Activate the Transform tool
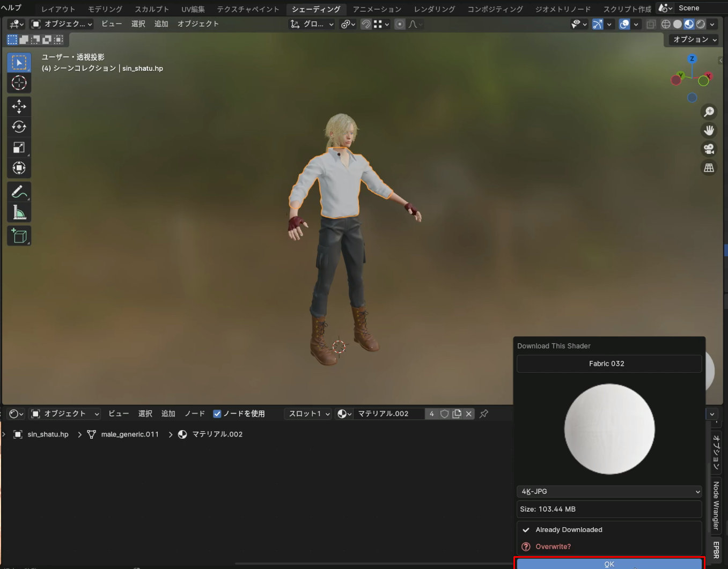 (x=19, y=168)
